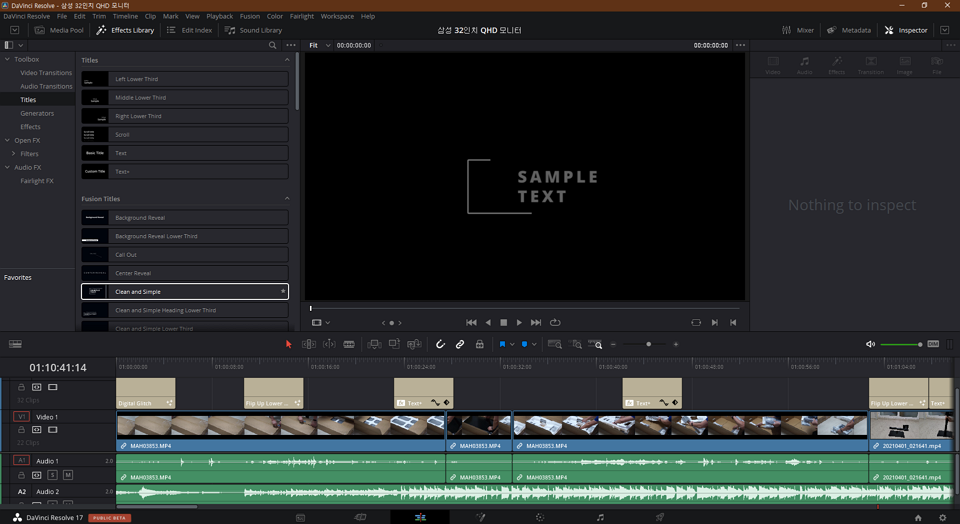Click the timeline zoom-in plus button

[676, 344]
